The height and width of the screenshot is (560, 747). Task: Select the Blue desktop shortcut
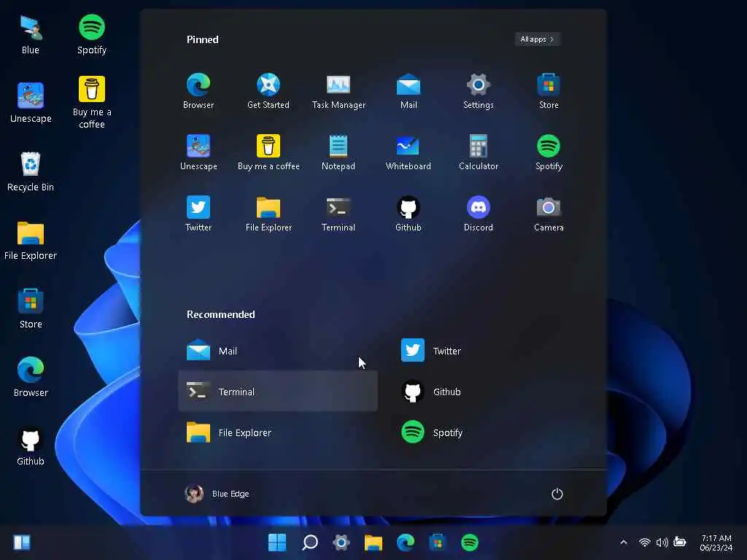(x=31, y=35)
